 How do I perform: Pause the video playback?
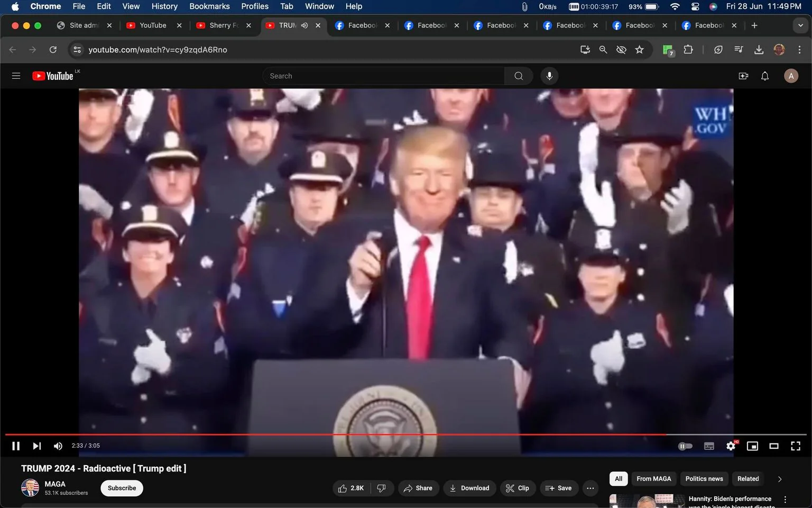click(x=16, y=446)
